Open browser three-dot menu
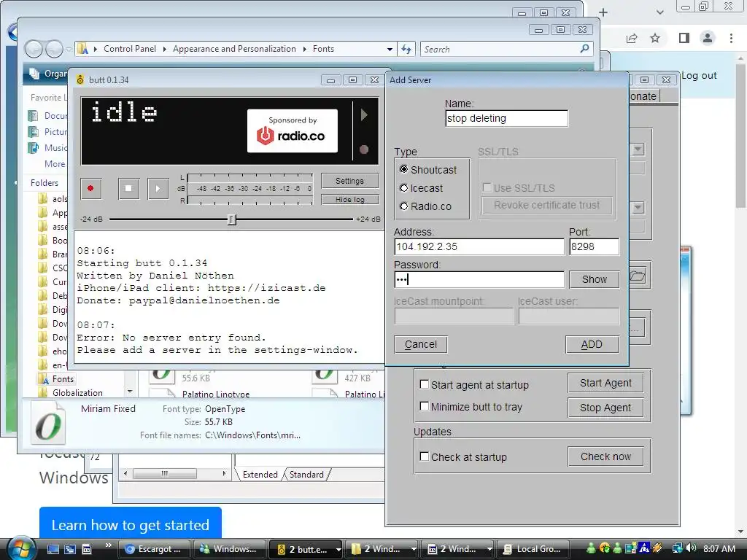The image size is (747, 560). tap(731, 38)
